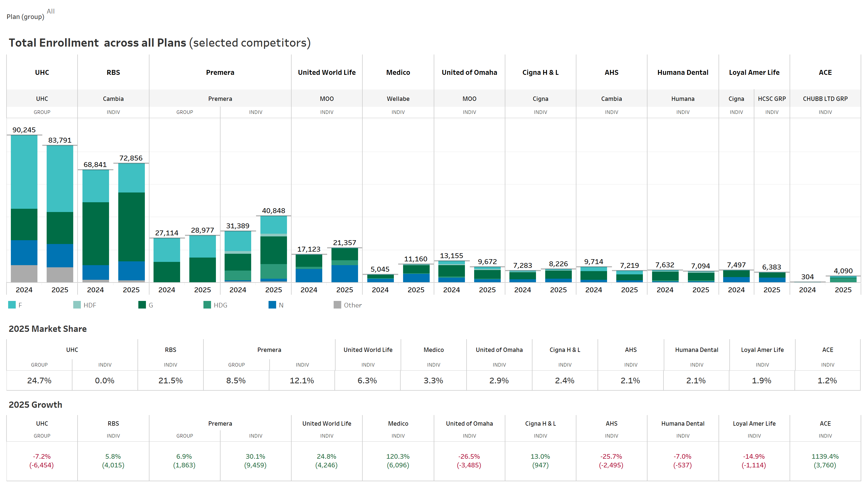This screenshot has width=868, height=488.
Task: Click the 2025 Growth section title
Action: [35, 404]
